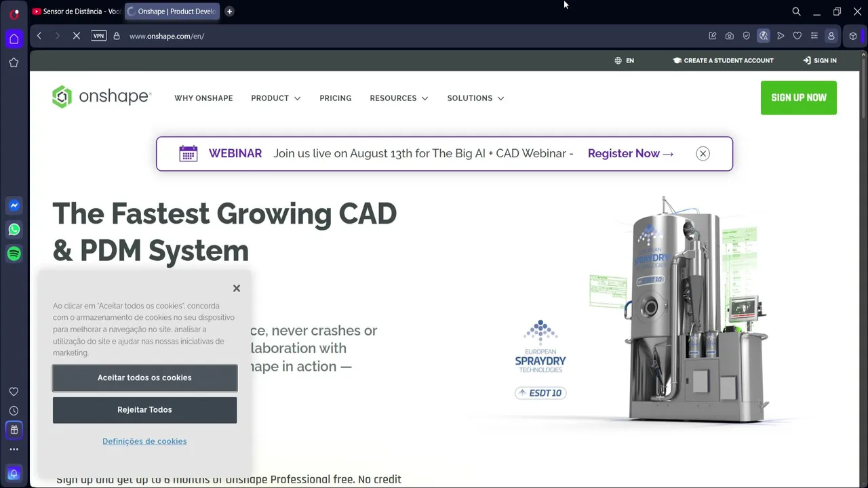Open the Pricing page
868x488 pixels.
pos(336,98)
